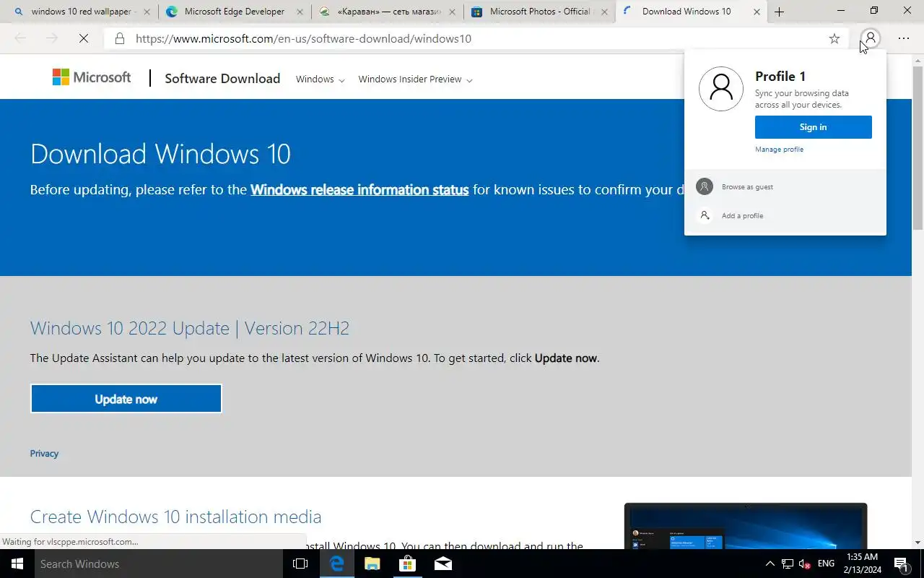The image size is (924, 578).
Task: Close the Download Windows 10 tab
Action: (757, 12)
